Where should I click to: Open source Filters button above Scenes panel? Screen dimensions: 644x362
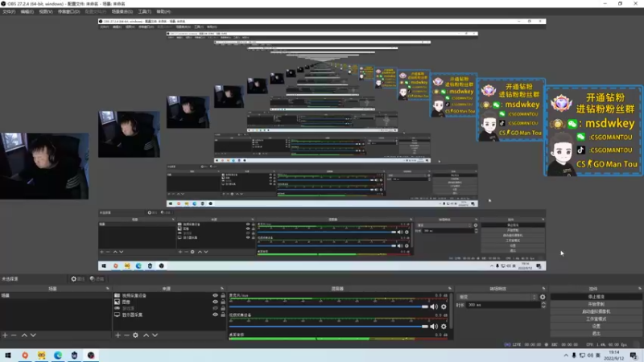coord(97,278)
